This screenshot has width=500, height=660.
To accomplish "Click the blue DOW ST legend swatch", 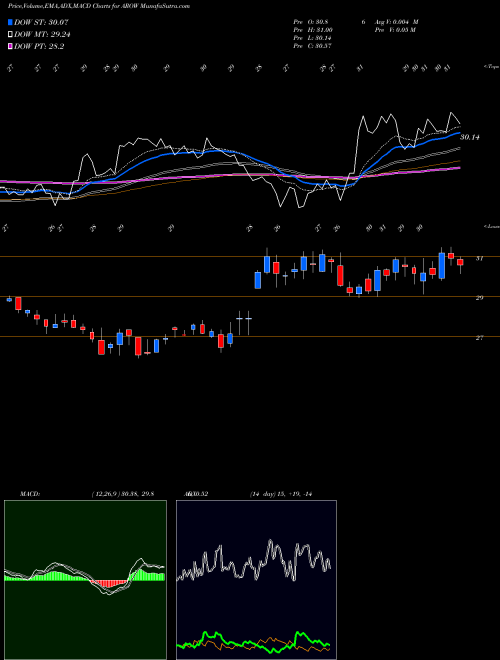I will click(x=11, y=22).
